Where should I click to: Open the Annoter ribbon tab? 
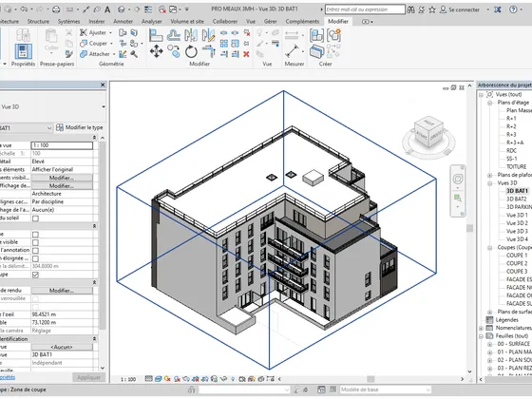123,21
